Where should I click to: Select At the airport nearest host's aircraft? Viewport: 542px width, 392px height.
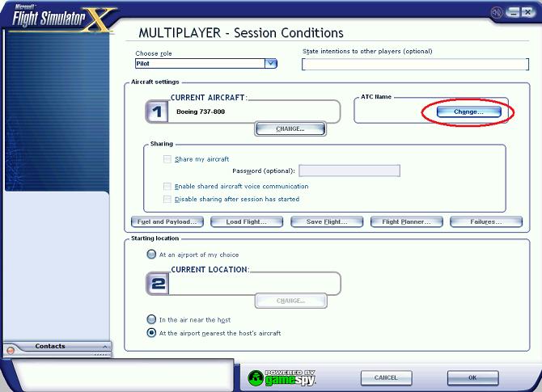[151, 333]
